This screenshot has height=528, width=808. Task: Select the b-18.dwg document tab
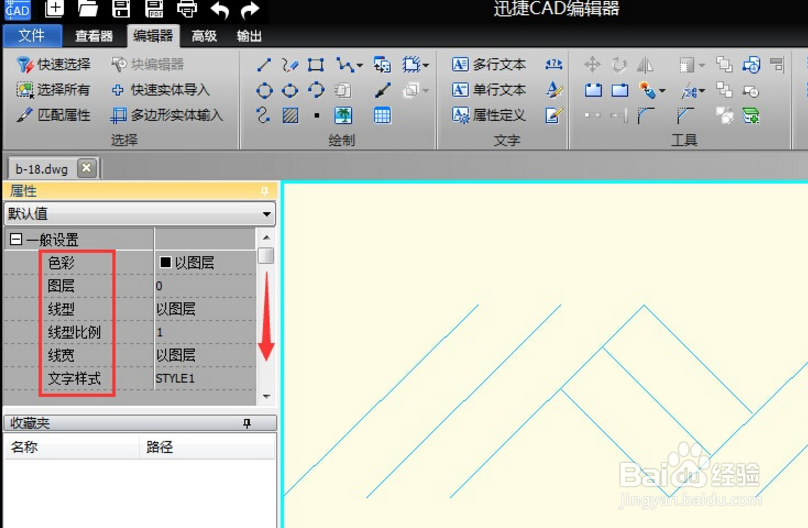(x=42, y=169)
